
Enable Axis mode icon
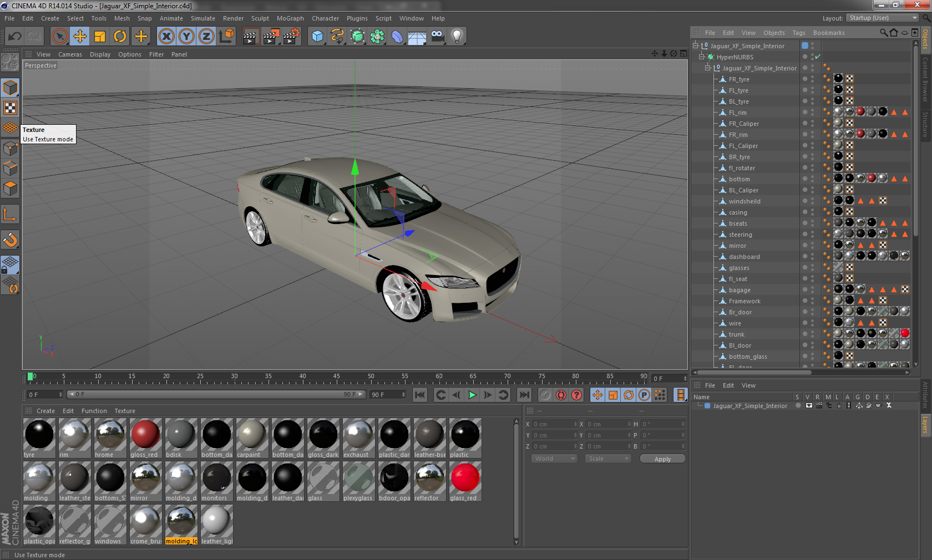click(x=11, y=214)
